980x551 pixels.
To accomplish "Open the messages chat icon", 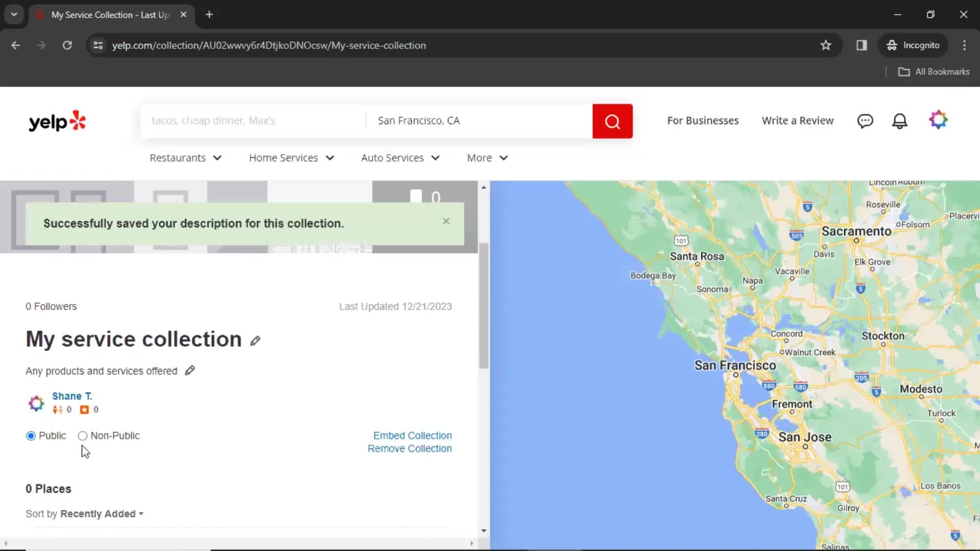I will pos(865,121).
